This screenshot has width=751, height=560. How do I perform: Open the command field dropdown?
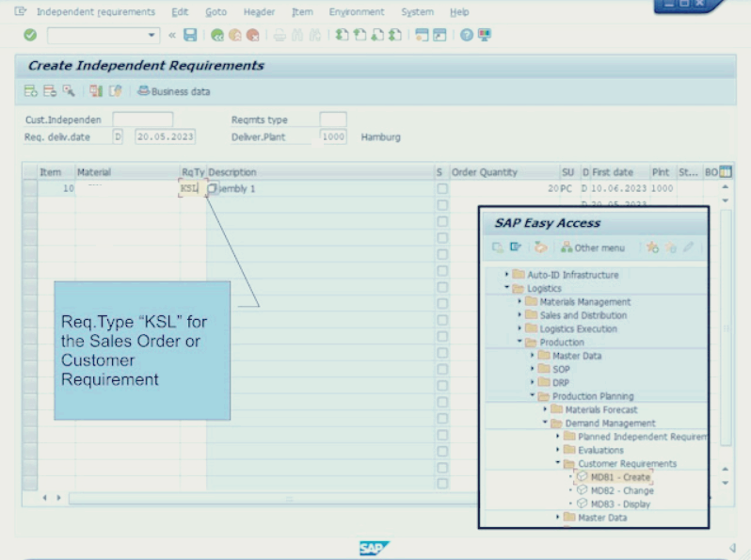152,35
